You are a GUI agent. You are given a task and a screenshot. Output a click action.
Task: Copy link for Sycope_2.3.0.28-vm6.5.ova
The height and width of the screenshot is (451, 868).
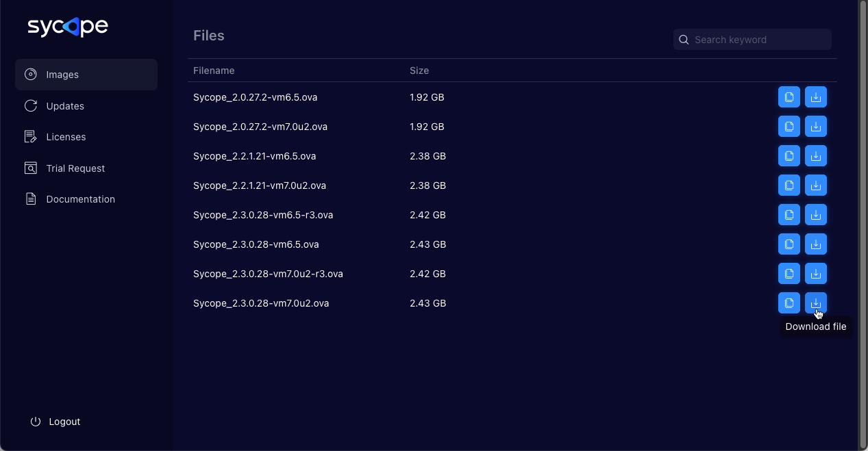pyautogui.click(x=789, y=244)
